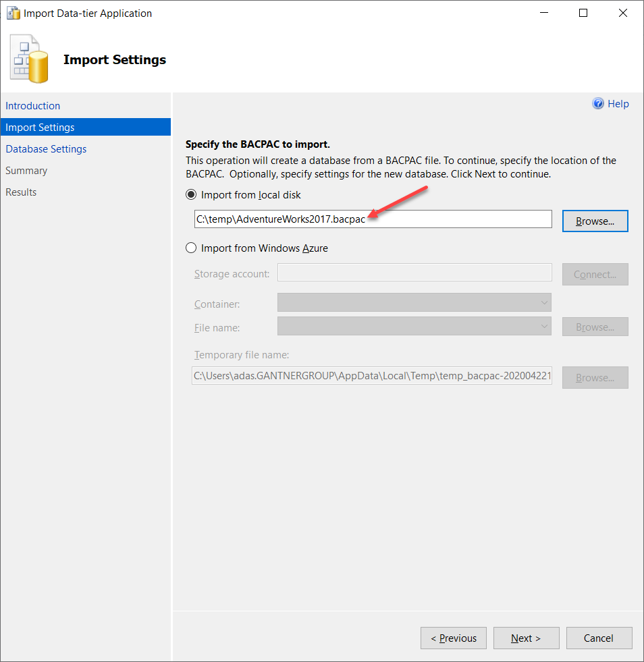The image size is (644, 662).
Task: Open the Summary page from sidebar
Action: point(26,170)
